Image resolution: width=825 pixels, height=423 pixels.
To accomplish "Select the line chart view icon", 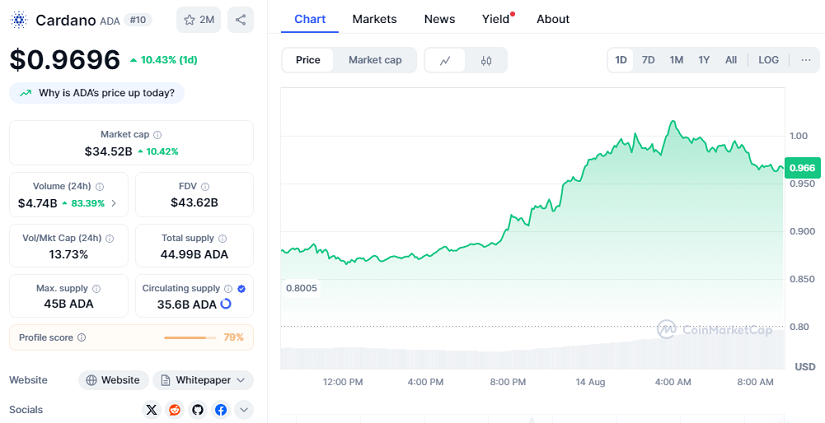I will point(445,61).
